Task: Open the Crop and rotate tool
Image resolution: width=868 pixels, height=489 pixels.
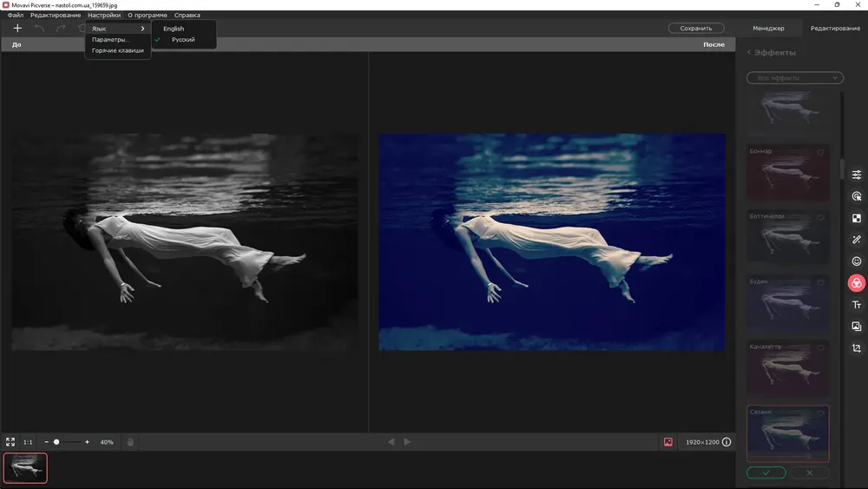Action: 857,348
